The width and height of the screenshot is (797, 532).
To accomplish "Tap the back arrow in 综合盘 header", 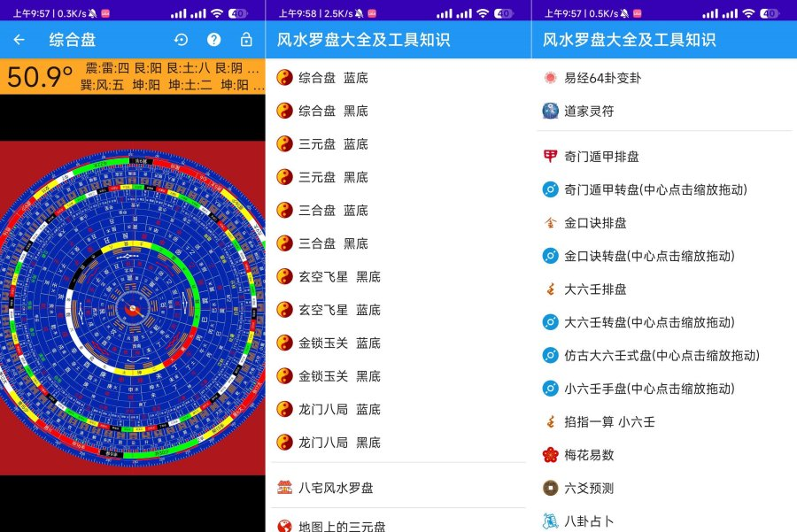I will tap(19, 40).
